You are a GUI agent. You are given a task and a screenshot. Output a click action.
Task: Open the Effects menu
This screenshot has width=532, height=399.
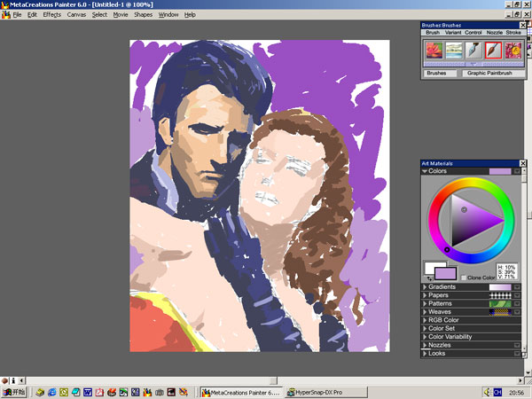[52, 14]
